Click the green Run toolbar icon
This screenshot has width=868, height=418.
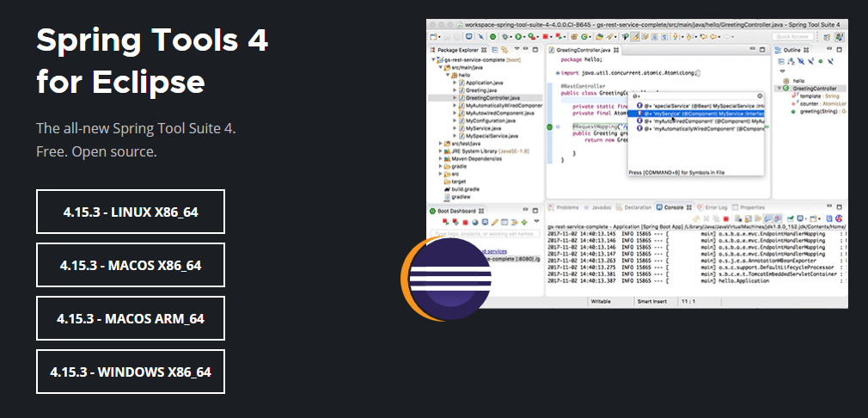click(x=519, y=37)
